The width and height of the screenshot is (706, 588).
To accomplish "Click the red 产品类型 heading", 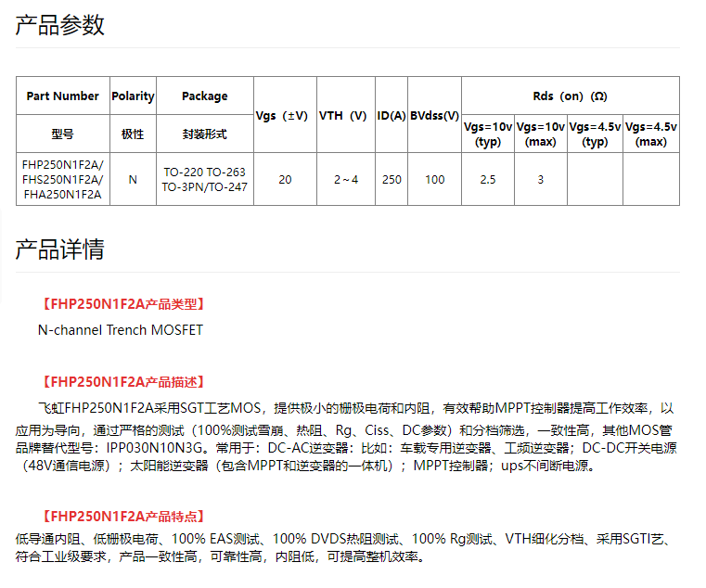I will click(122, 304).
